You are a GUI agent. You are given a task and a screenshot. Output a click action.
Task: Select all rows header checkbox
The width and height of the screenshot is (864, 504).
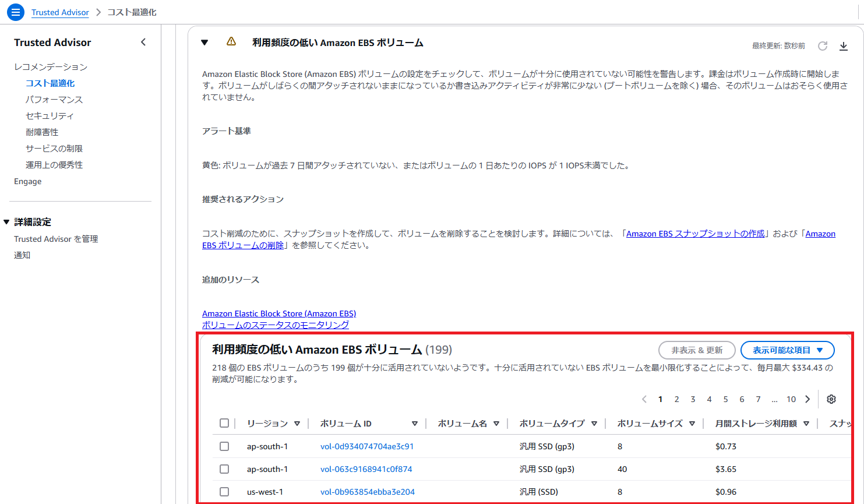224,423
